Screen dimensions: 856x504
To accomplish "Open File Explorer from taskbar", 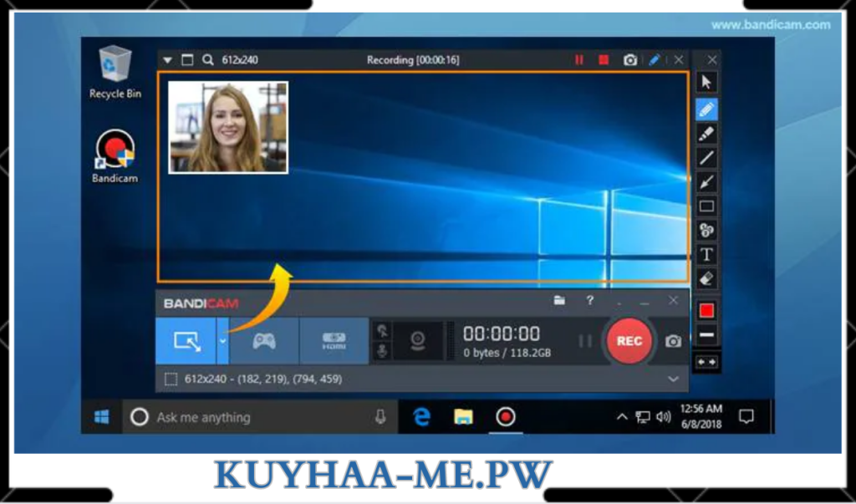I will click(x=463, y=418).
